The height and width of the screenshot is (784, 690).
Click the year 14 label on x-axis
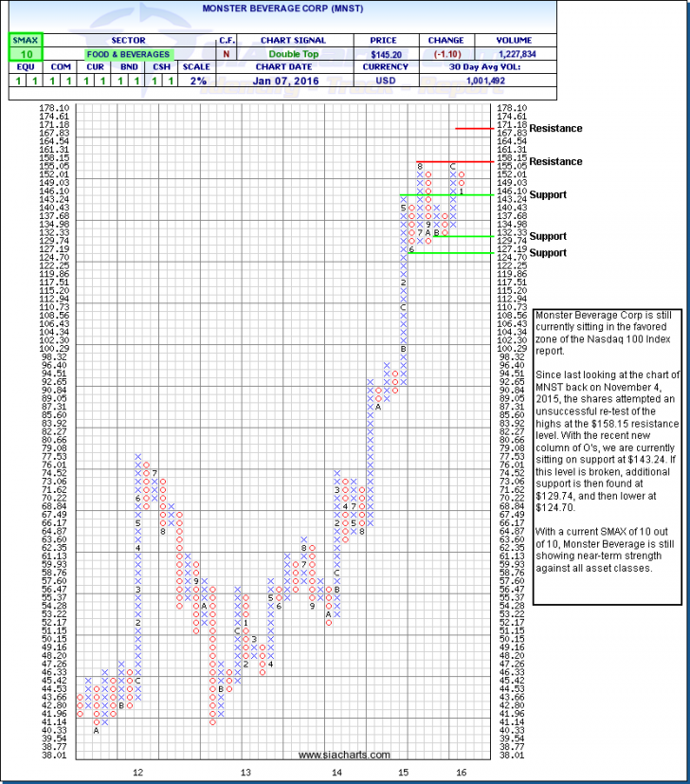(337, 774)
